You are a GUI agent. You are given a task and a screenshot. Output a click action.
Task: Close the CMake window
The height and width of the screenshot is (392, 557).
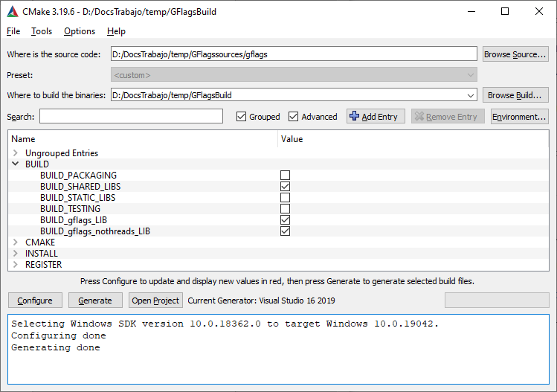pyautogui.click(x=539, y=11)
